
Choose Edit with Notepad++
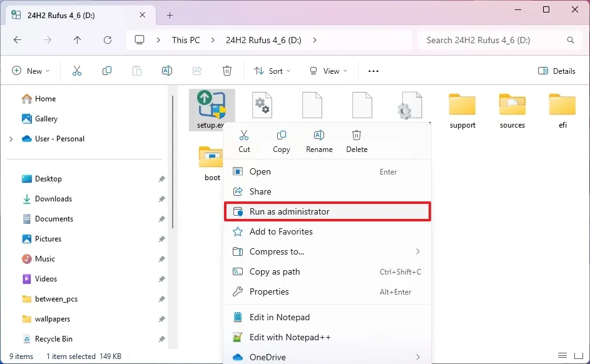pos(288,337)
